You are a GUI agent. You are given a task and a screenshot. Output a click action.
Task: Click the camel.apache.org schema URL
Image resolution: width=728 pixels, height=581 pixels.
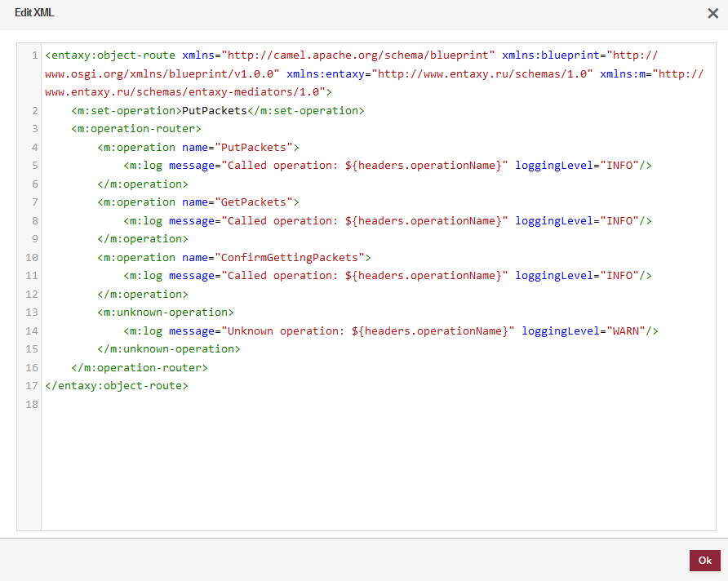tap(361, 55)
